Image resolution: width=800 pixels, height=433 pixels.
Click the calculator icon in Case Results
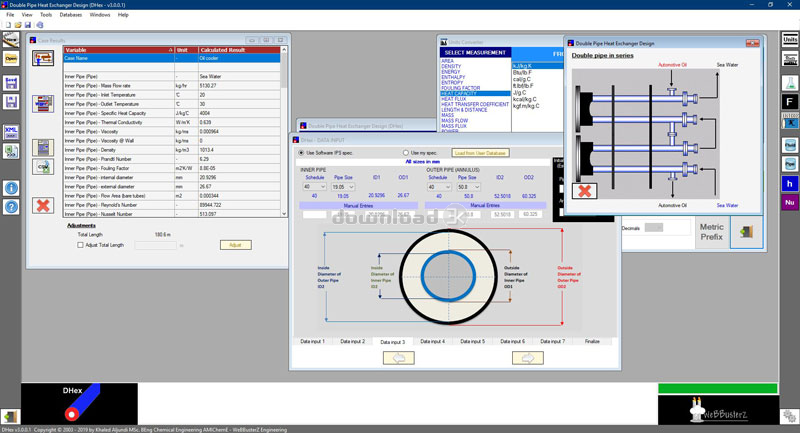pos(43,147)
